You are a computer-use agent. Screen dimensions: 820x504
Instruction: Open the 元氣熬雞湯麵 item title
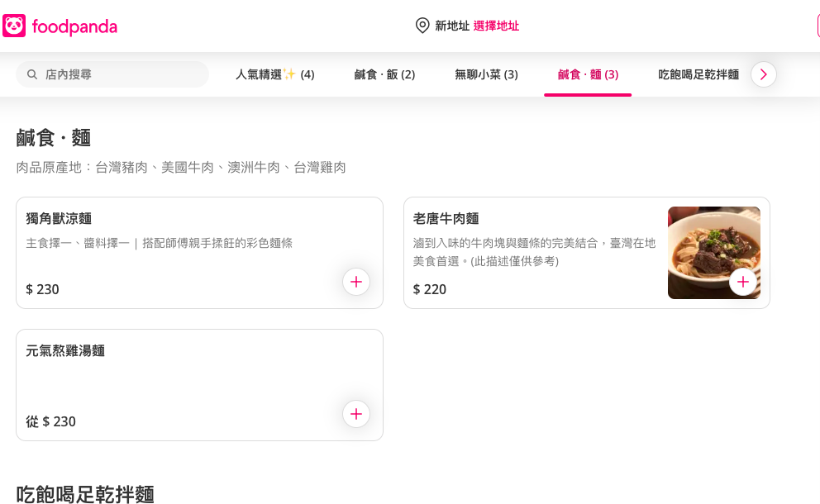tap(65, 350)
